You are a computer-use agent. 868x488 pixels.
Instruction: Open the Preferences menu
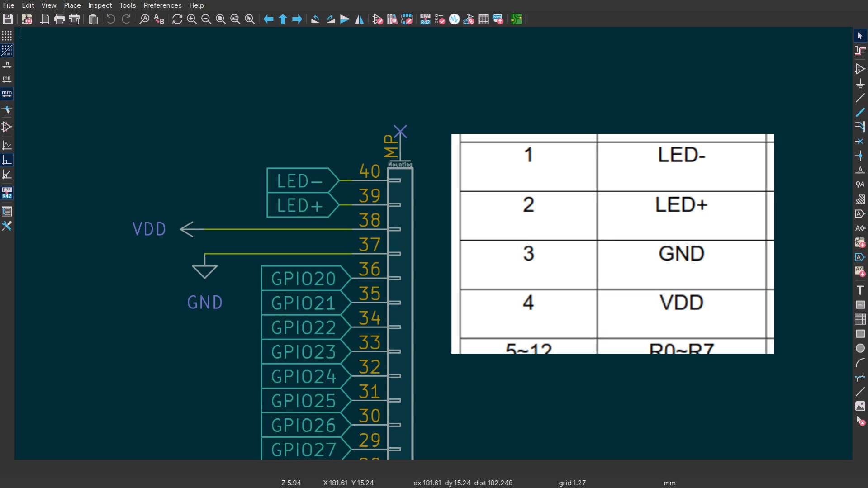tap(162, 5)
